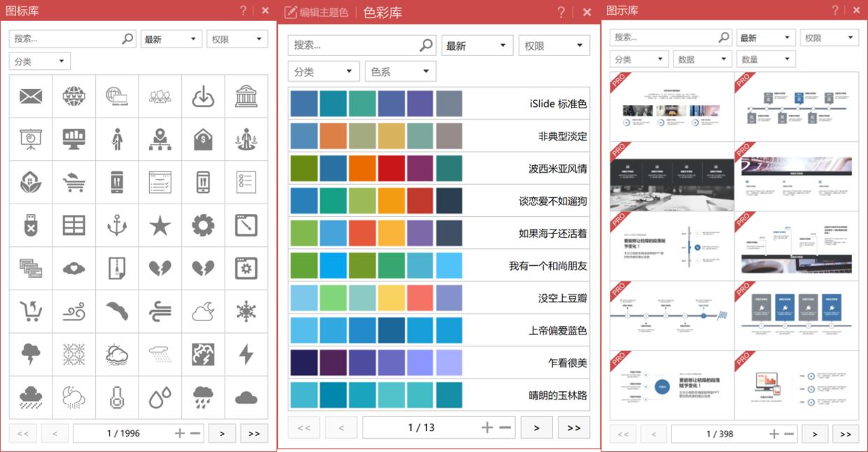Jump to the last page of 图示库 templates
868x452 pixels.
[846, 434]
